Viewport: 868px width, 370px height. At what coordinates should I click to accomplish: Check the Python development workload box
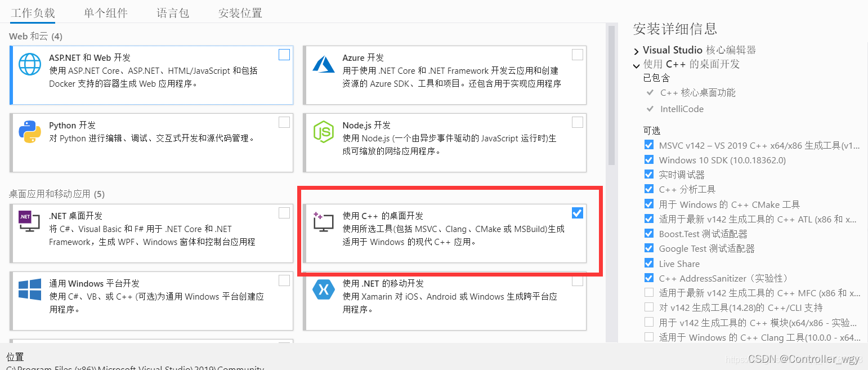284,122
